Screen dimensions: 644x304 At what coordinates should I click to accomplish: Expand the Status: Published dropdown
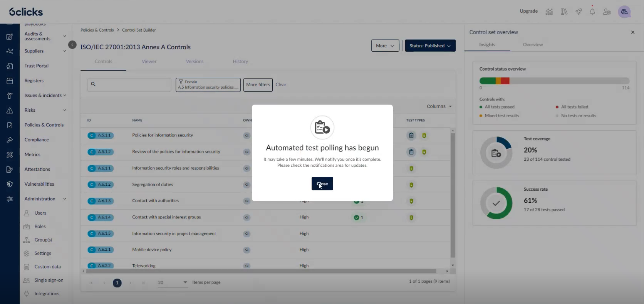[430, 45]
